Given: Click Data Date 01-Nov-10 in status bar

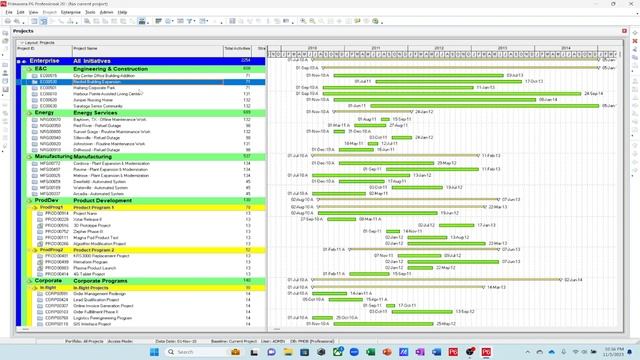Looking at the screenshot, I should tap(176, 341).
